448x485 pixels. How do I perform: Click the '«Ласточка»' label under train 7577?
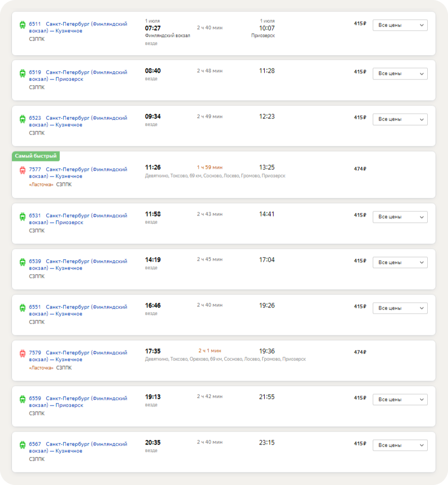[x=41, y=185]
